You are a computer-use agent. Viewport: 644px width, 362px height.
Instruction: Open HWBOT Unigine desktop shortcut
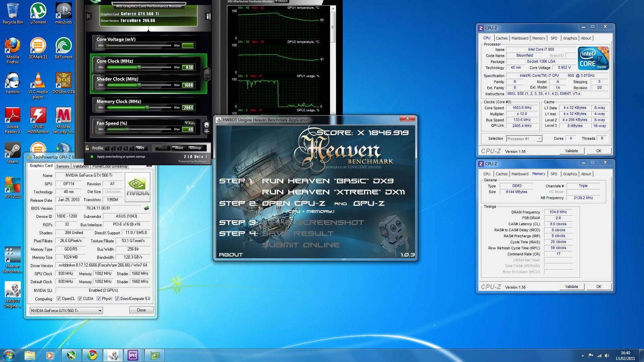click(12, 295)
